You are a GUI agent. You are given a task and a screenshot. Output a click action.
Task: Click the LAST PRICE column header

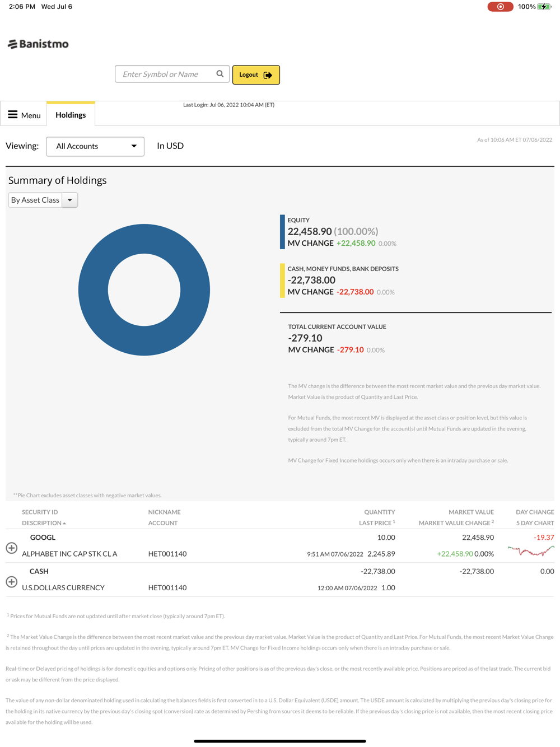tap(377, 522)
